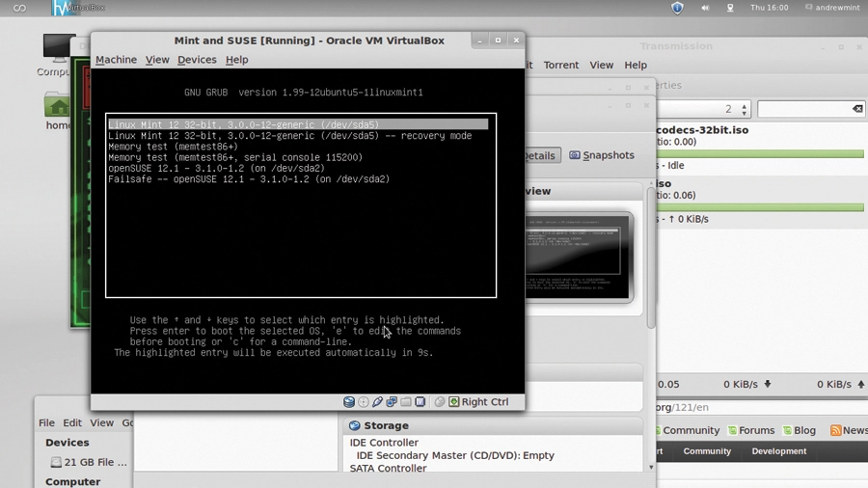Click the codecs-32bit.iso green progress bar
Image resolution: width=868 pixels, height=488 pixels.
pyautogui.click(x=760, y=153)
